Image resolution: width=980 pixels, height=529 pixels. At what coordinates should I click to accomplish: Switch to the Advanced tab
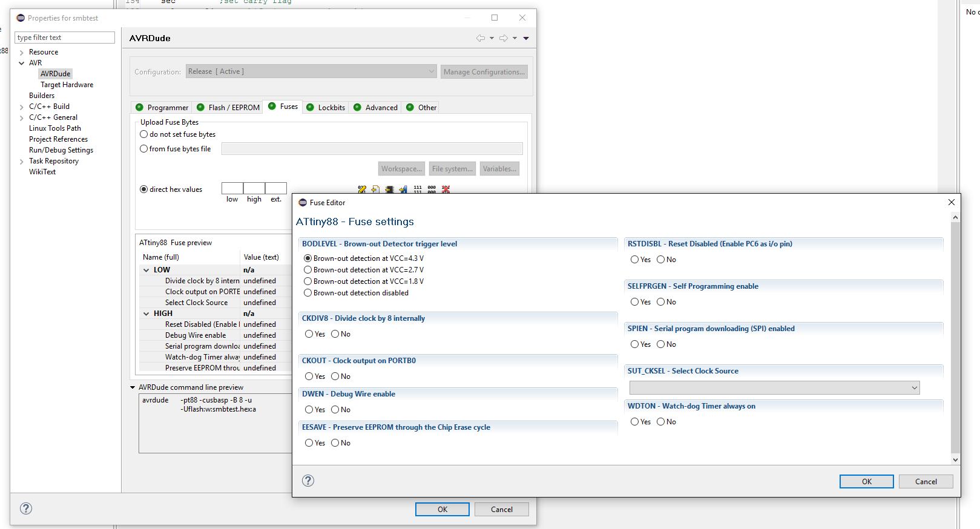pyautogui.click(x=375, y=108)
